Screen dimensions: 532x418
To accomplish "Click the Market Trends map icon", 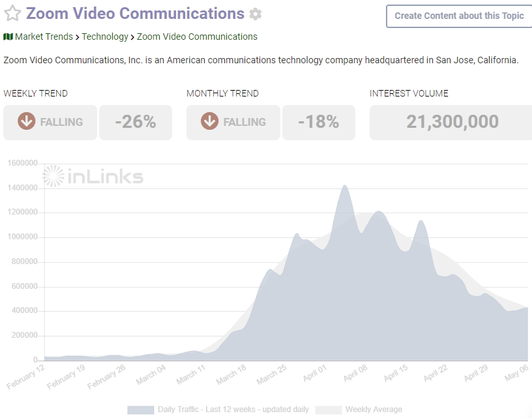I will tap(8, 37).
